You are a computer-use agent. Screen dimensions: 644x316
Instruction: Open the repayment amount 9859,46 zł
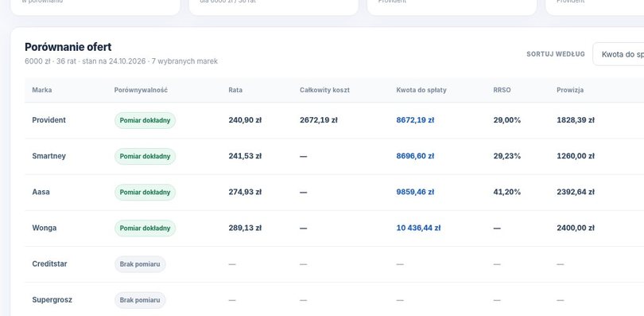click(x=415, y=192)
